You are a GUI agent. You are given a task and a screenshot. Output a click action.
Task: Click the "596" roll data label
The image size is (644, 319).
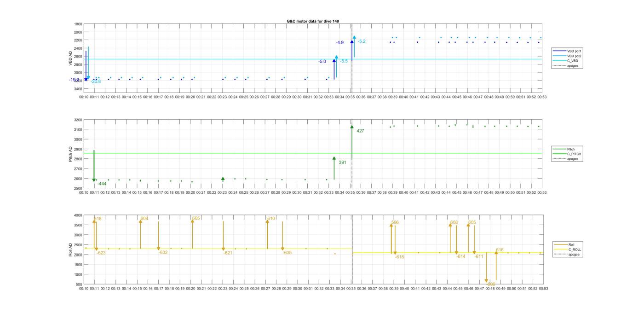click(395, 223)
